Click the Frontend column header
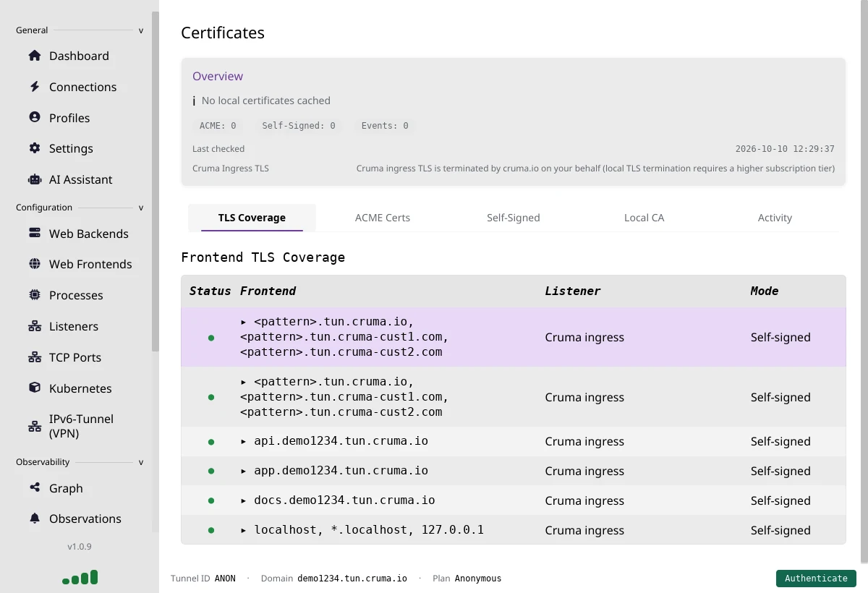 [x=268, y=291]
